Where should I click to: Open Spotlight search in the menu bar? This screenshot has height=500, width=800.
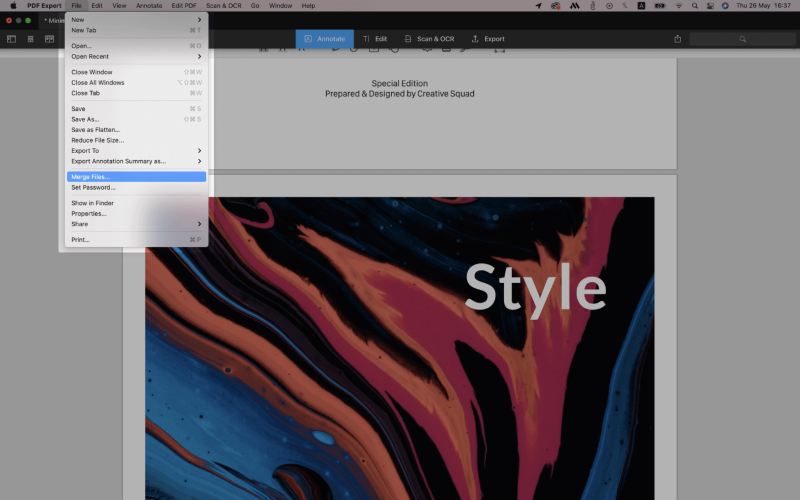click(x=694, y=6)
